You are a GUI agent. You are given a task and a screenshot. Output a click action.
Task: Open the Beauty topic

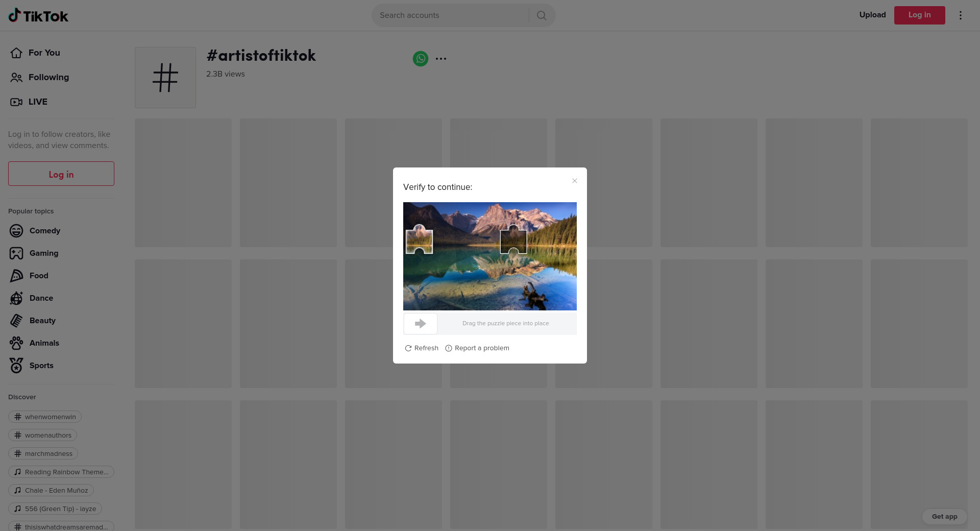[x=32, y=321]
